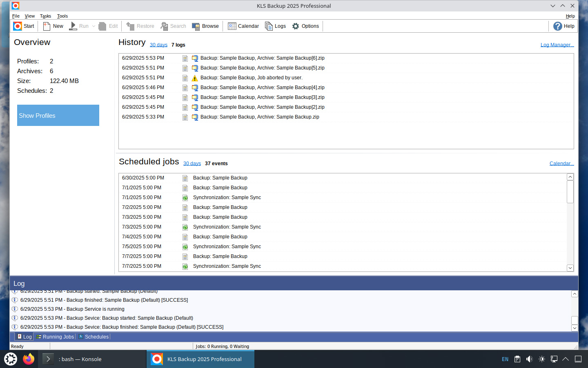Click the Edit toolbar button
The height and width of the screenshot is (368, 588).
pos(108,26)
